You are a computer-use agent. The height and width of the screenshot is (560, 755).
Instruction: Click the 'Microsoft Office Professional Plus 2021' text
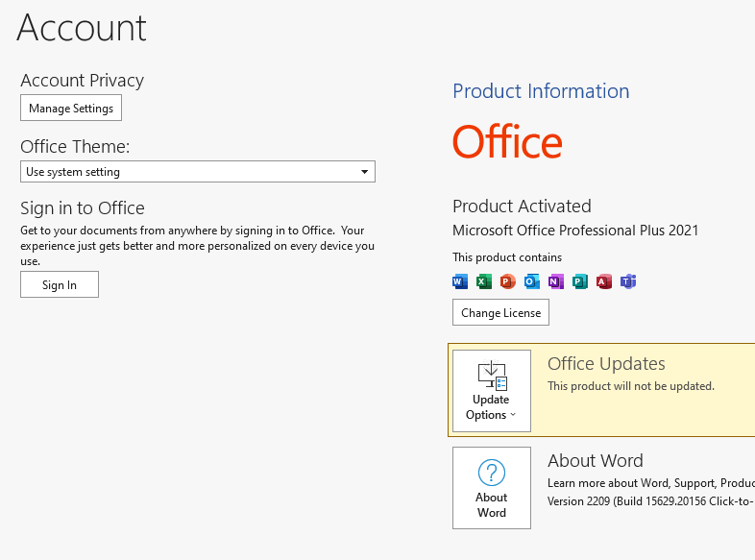pyautogui.click(x=575, y=231)
